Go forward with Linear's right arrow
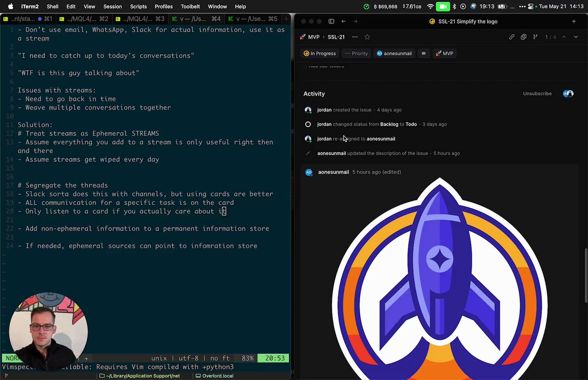Image resolution: width=588 pixels, height=380 pixels. [x=355, y=21]
